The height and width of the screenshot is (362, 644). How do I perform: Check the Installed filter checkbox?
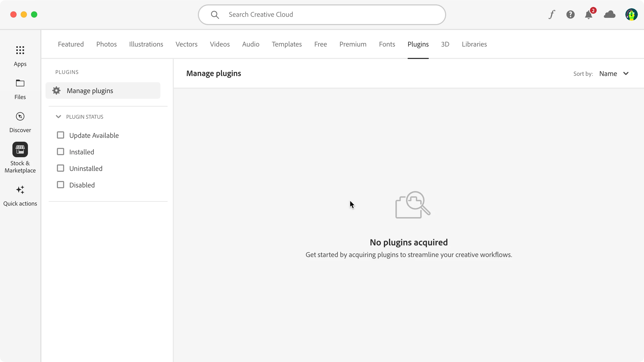61,152
